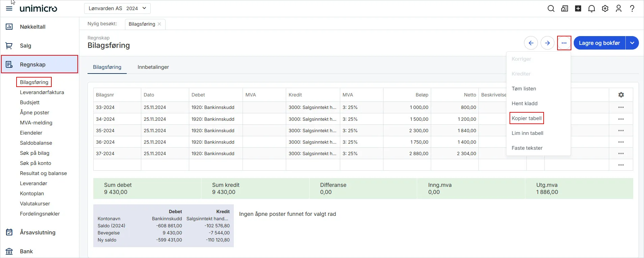The height and width of the screenshot is (258, 644).
Task: Expand the Årsavslutning sidebar section
Action: click(40, 232)
